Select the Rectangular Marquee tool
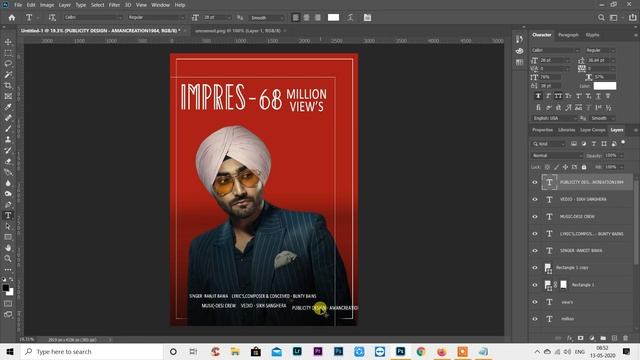The image size is (640, 360). [8, 53]
